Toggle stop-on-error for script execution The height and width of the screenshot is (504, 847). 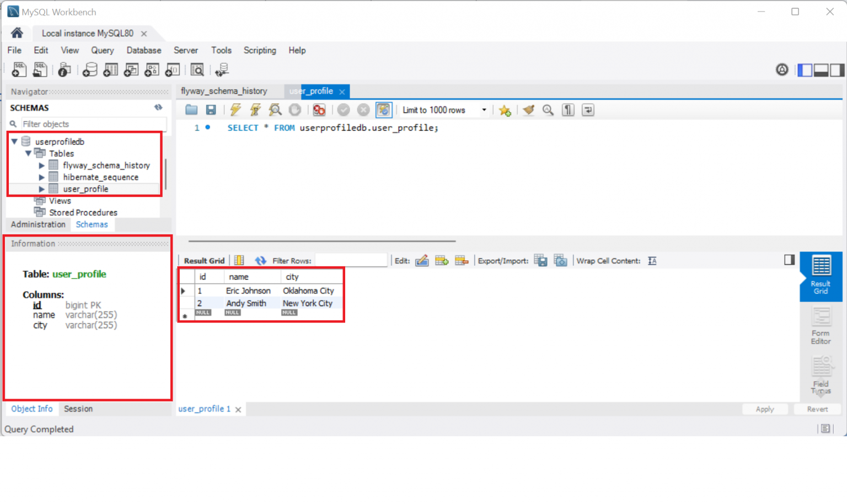coord(319,110)
